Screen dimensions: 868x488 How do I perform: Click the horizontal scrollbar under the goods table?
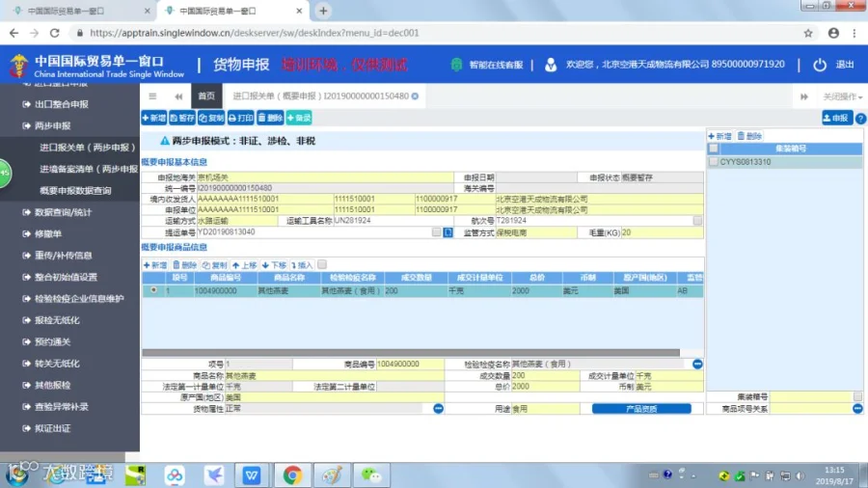[411, 352]
